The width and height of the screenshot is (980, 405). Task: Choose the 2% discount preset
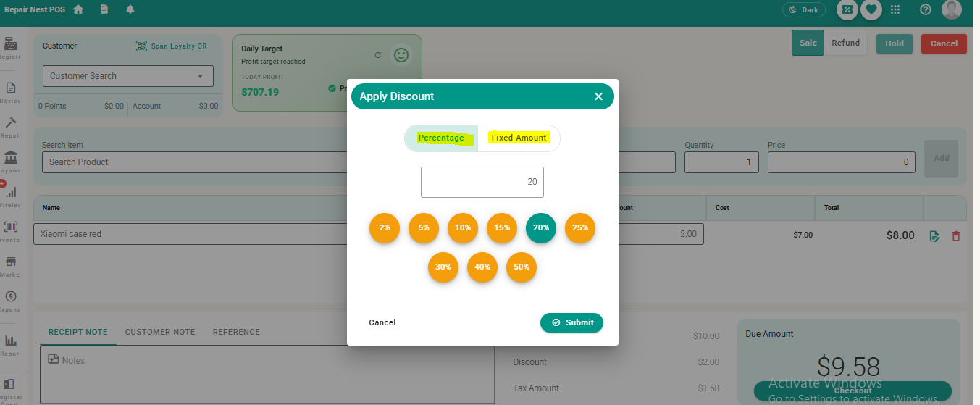[385, 227]
